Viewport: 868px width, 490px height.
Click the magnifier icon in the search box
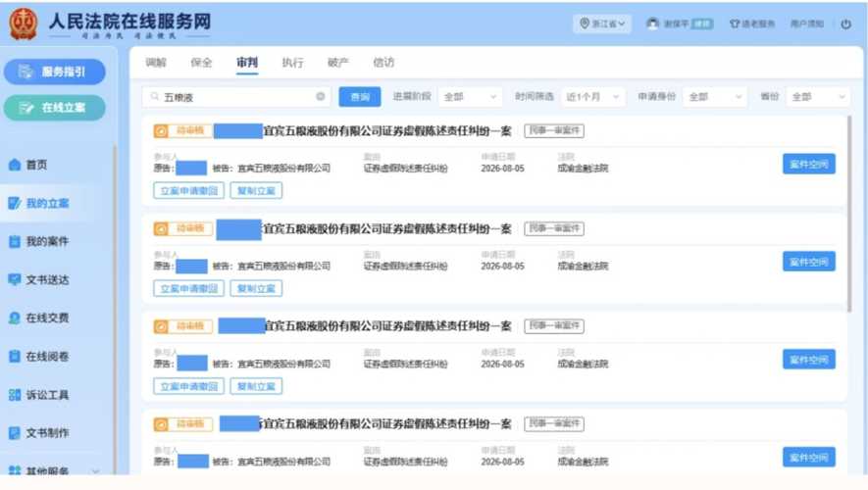pyautogui.click(x=154, y=96)
